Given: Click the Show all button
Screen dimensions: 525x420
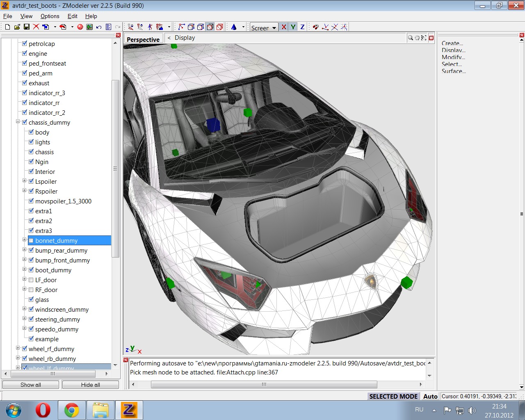Looking at the screenshot, I should [31, 385].
